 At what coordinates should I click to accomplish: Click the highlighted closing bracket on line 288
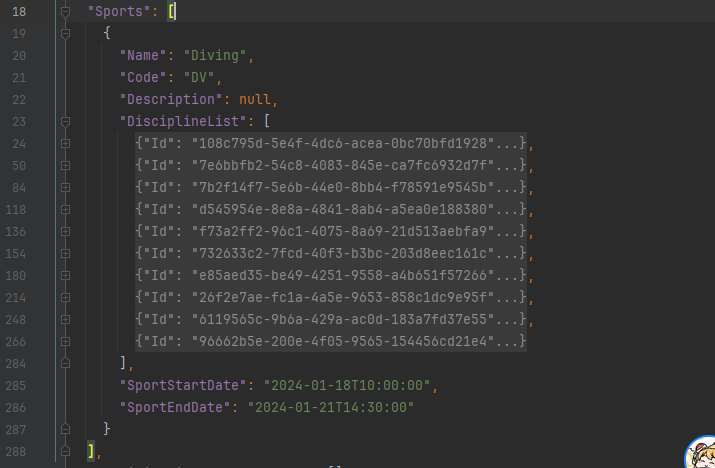click(91, 451)
